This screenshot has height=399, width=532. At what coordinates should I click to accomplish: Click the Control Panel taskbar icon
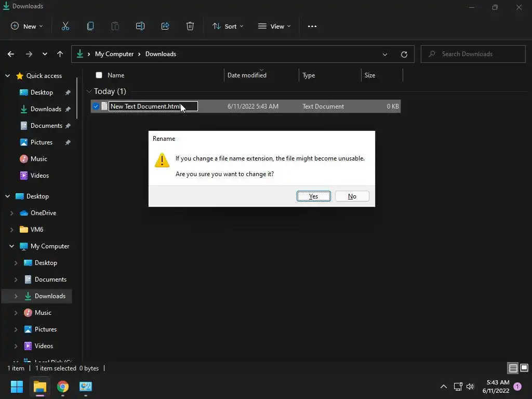click(x=86, y=387)
